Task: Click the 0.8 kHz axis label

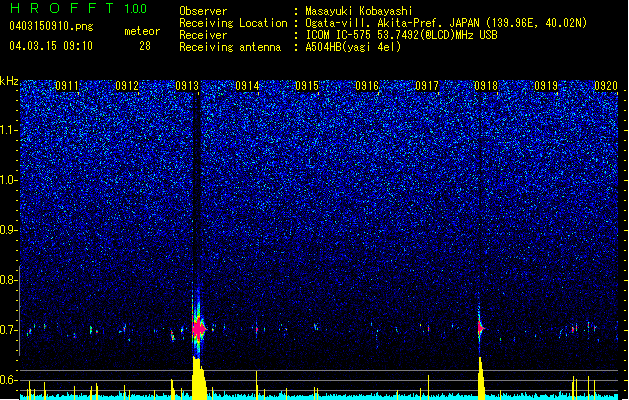Action: pyautogui.click(x=8, y=280)
